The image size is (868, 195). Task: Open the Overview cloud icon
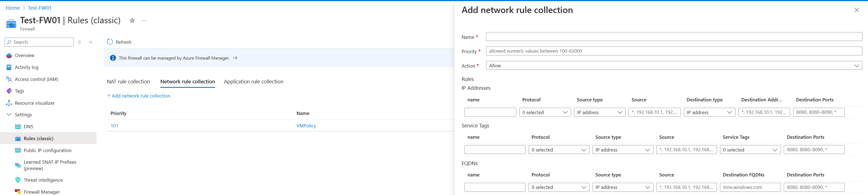[9, 56]
